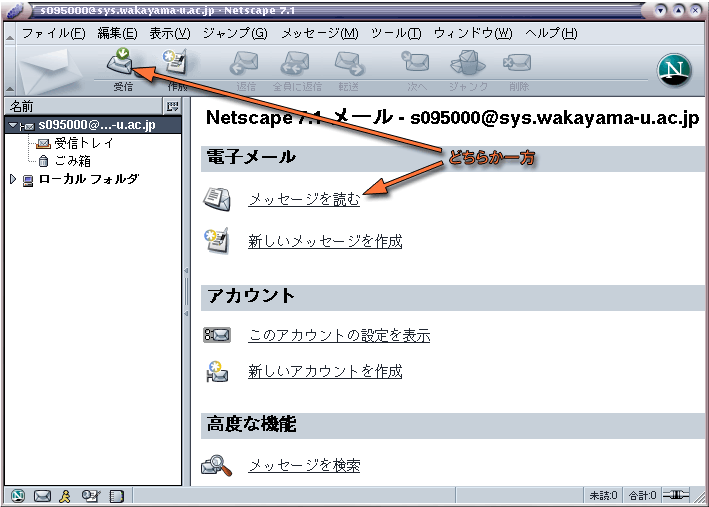Viewport: 709px width, 507px height.
Task: Click the read messages envelope icon
Action: (x=217, y=199)
